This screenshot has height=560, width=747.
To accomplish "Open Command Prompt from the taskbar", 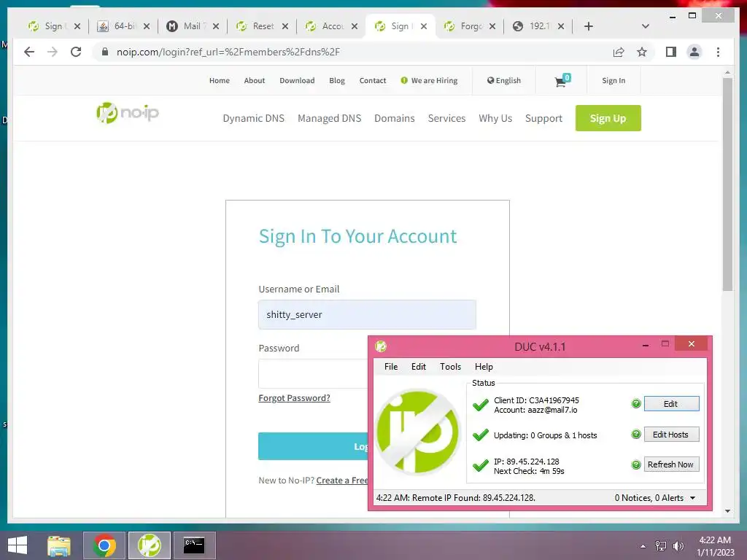I will coord(194,545).
